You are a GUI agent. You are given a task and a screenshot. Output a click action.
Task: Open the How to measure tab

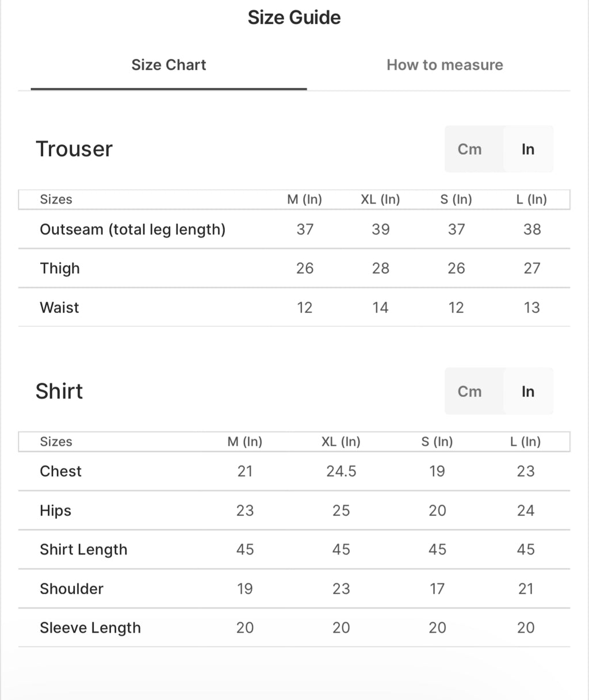tap(445, 65)
